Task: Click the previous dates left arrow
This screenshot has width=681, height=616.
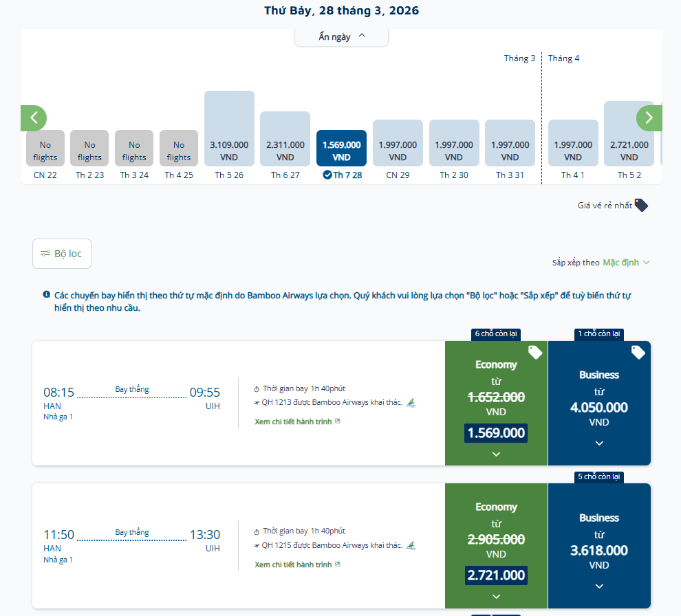Action: [34, 118]
